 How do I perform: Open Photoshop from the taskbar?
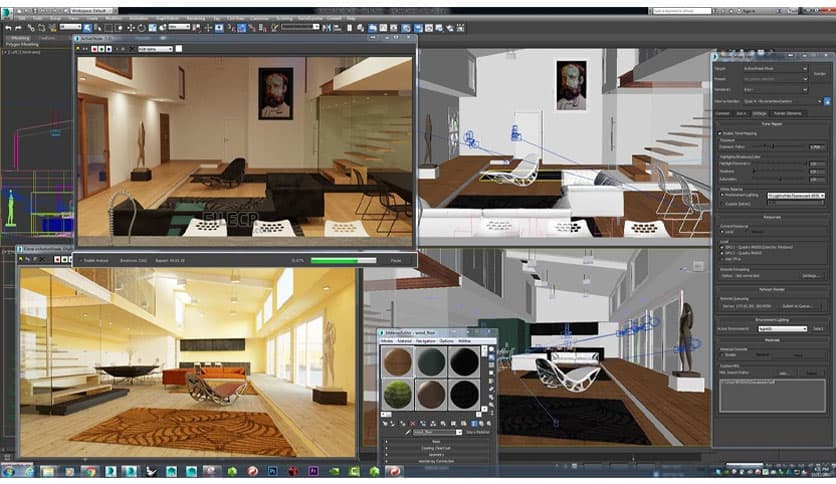point(272,471)
